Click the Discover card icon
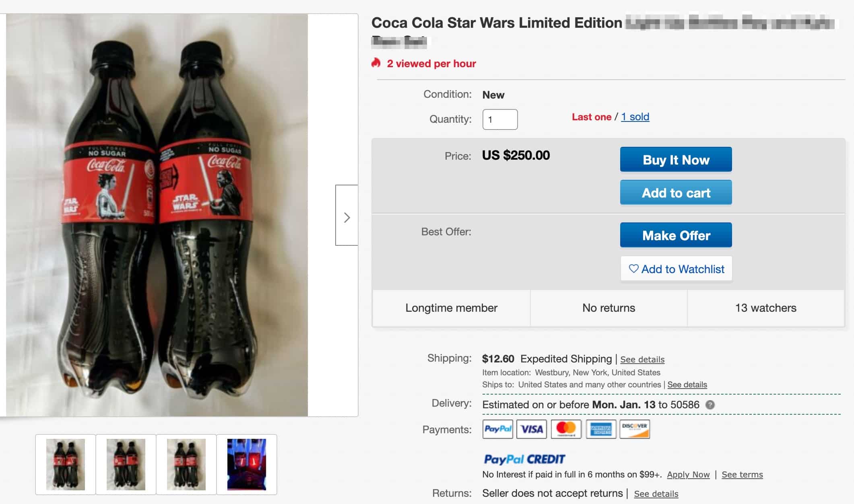Screen dimensions: 854x504 pos(635,429)
